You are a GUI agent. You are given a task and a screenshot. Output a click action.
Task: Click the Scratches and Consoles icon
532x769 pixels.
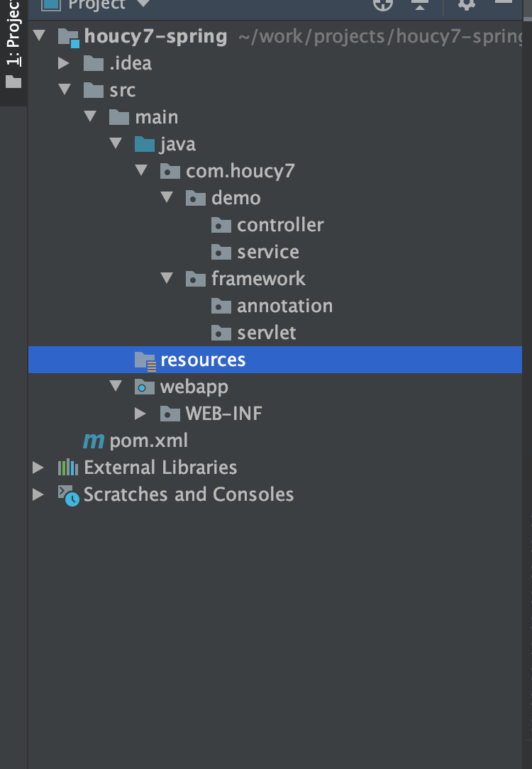tap(68, 494)
